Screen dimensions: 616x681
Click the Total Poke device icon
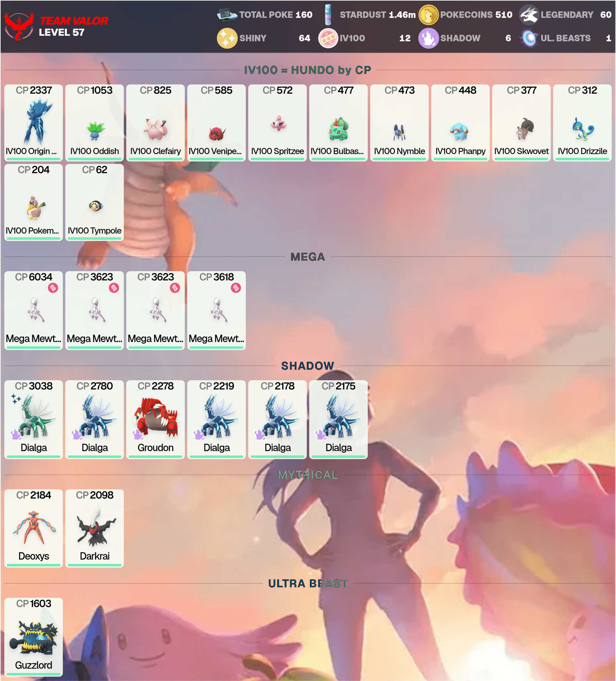[227, 14]
